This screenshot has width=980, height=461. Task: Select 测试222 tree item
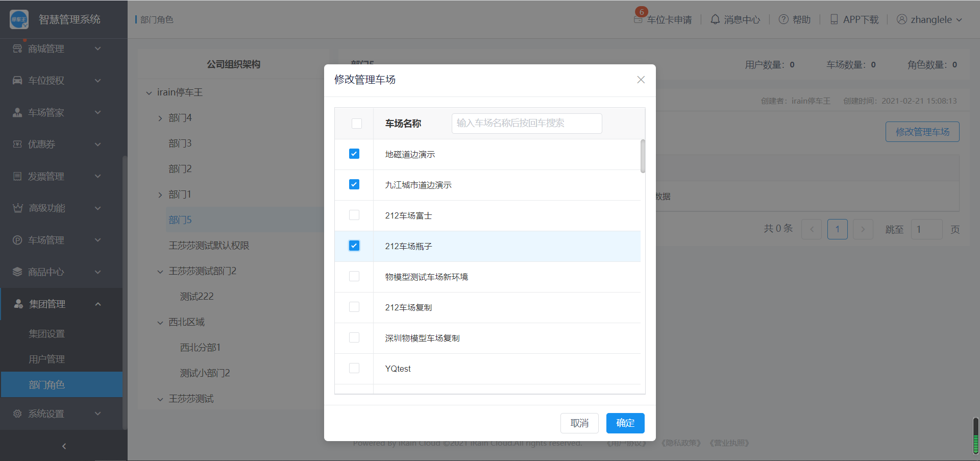click(x=197, y=297)
